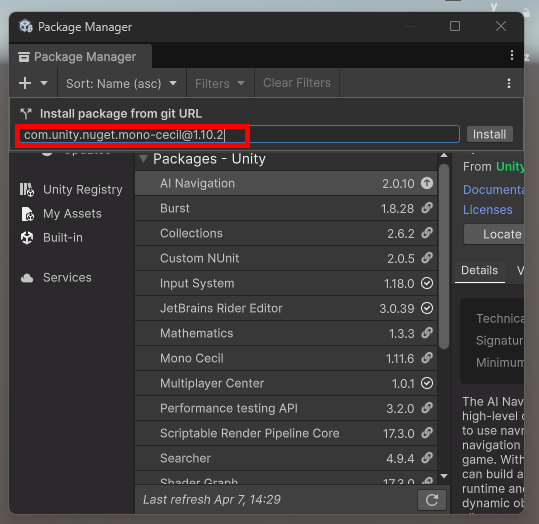Click the update arrow icon for AI Navigation
Screen dimensions: 539x524
[x=427, y=183]
